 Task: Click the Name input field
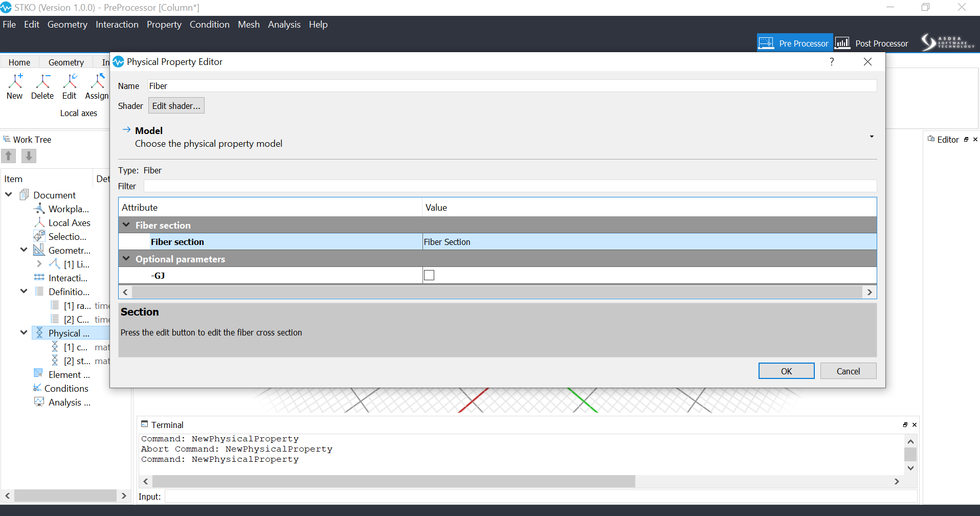coord(512,86)
